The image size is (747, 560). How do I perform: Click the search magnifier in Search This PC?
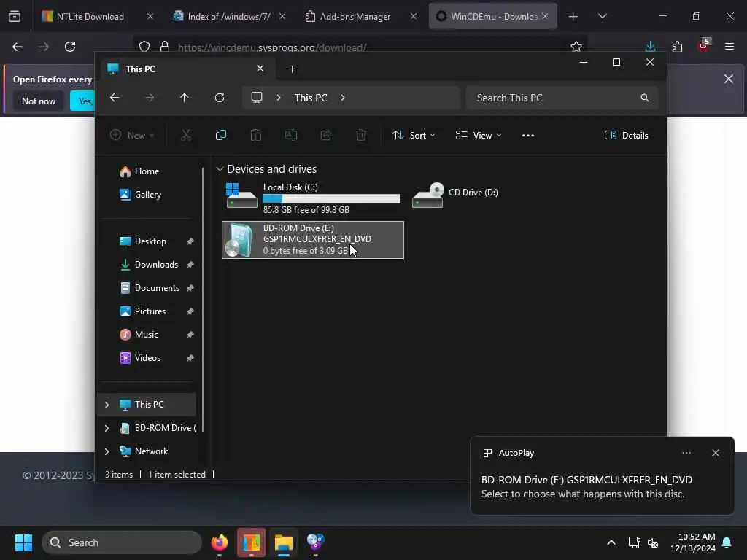point(645,98)
